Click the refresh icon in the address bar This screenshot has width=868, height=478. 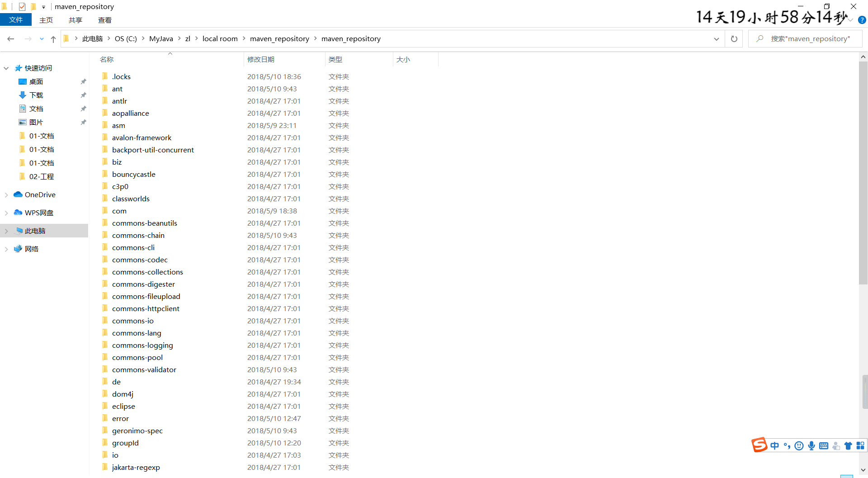tap(734, 38)
